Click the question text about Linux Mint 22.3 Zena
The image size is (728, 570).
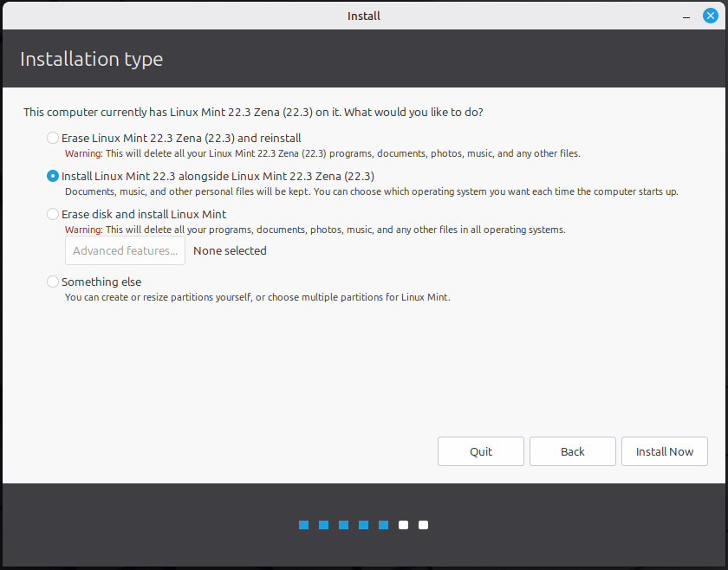click(253, 113)
